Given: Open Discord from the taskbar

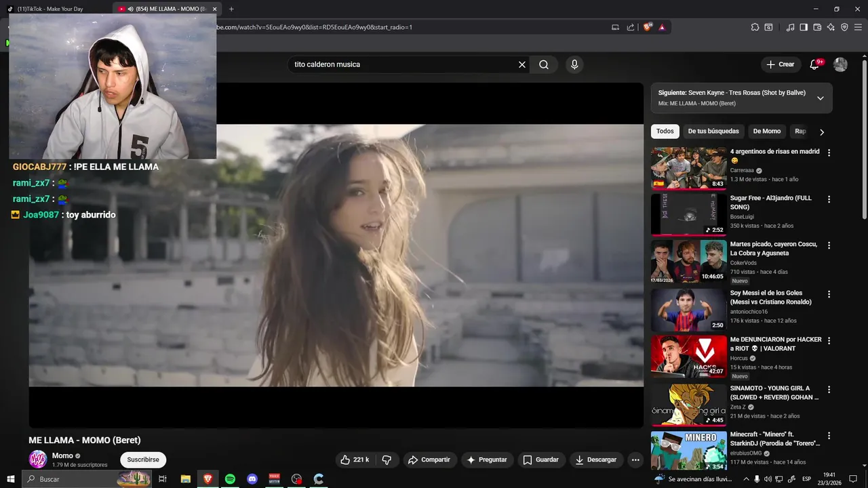Looking at the screenshot, I should tap(252, 479).
